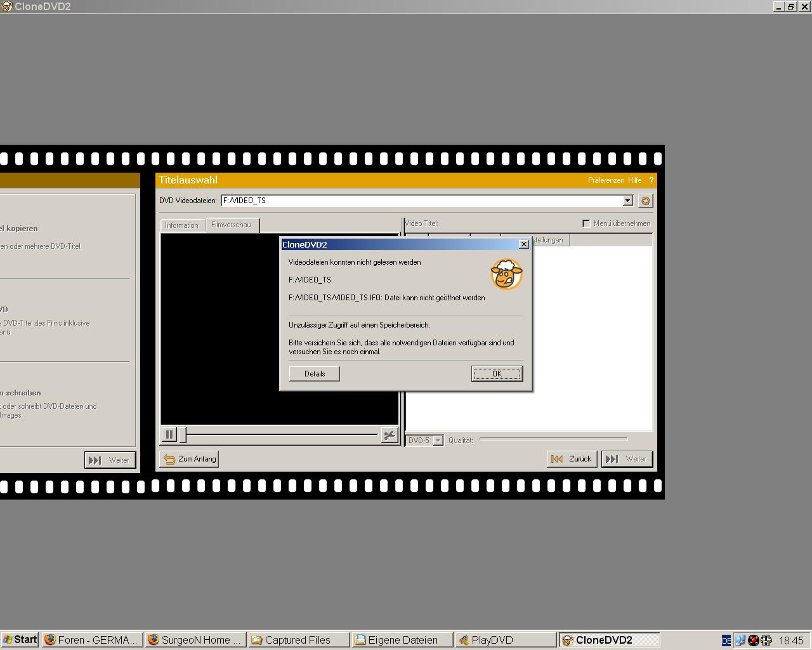Switch to the Foren - GERMA... taskbar window
The height and width of the screenshot is (650, 812).
tap(91, 640)
